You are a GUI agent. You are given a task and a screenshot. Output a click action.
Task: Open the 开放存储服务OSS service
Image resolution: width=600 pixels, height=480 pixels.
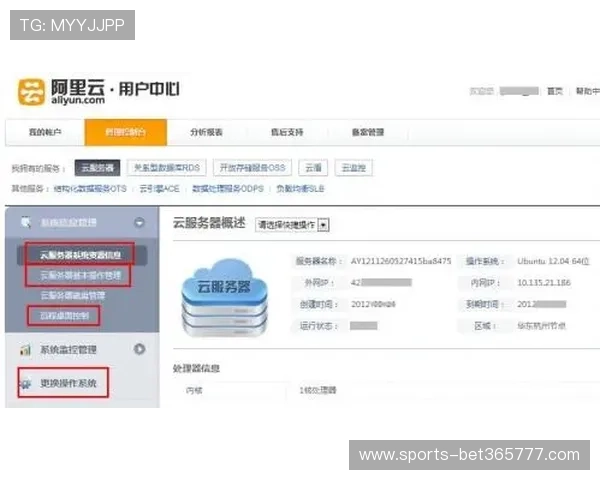[252, 168]
